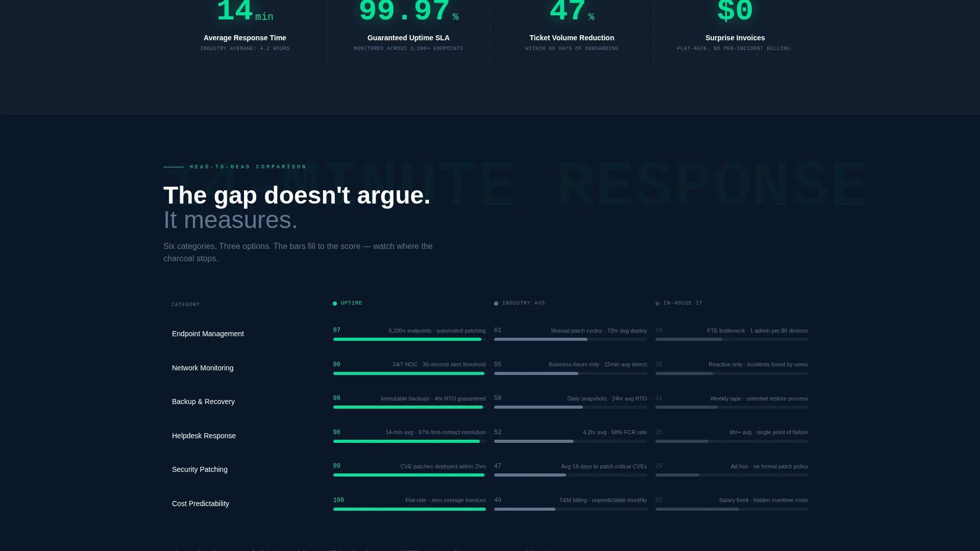Click the 'The gap doesn't argue.' heading
The height and width of the screenshot is (551, 980).
297,195
